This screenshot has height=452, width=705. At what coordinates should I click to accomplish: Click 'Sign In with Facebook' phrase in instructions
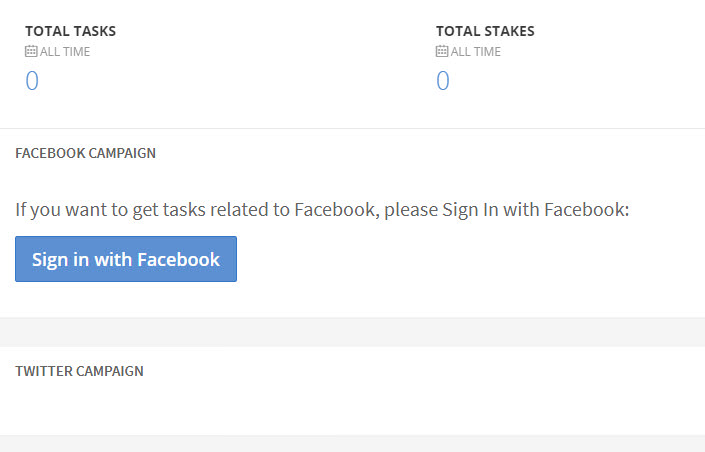tap(535, 210)
